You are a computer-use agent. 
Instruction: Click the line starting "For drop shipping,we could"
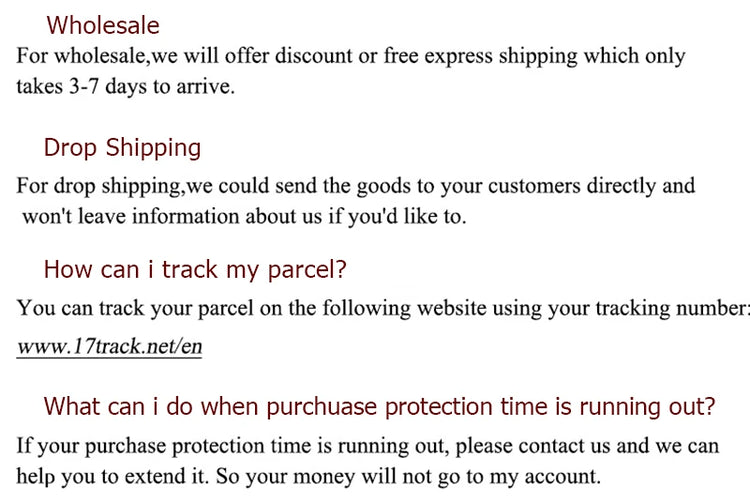355,185
